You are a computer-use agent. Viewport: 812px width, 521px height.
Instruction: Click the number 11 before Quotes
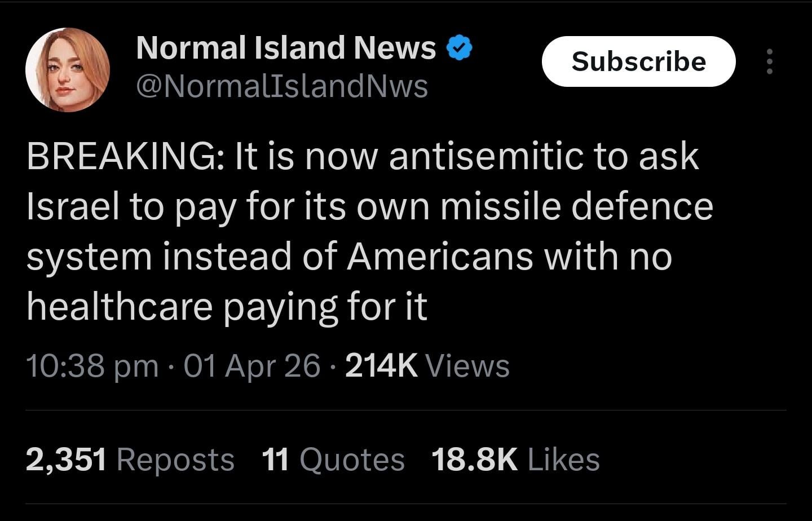coord(276,459)
